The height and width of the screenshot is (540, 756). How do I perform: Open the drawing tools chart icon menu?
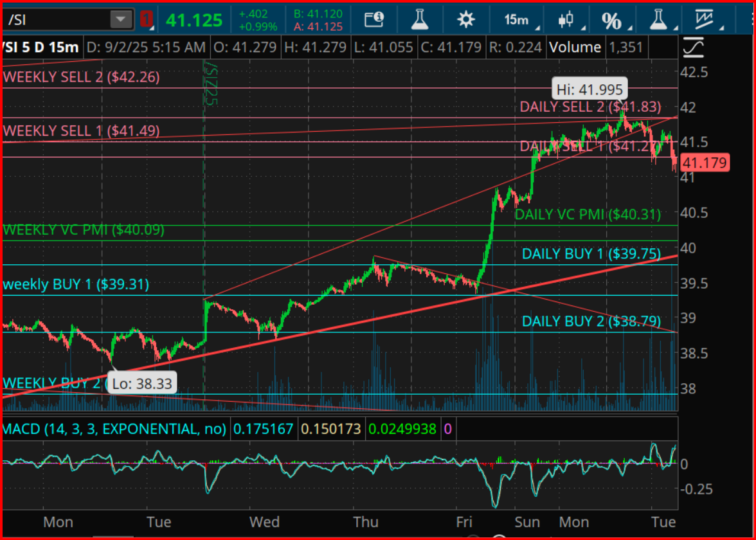705,20
